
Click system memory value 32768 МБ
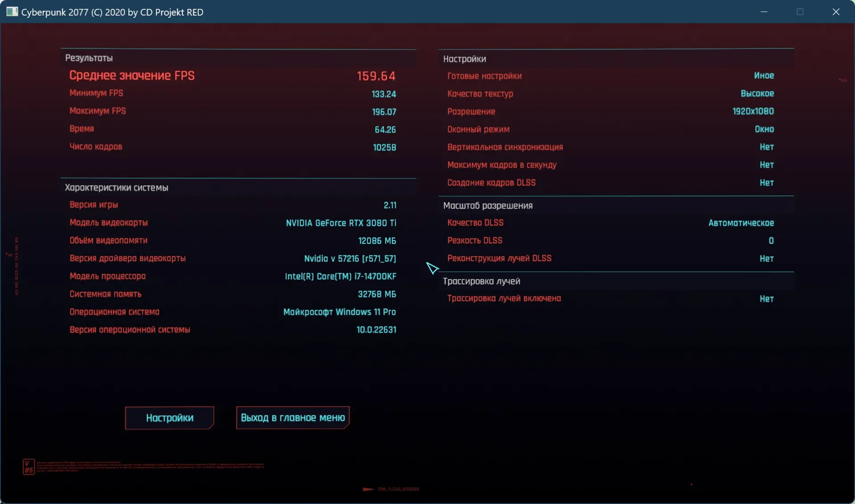coord(377,294)
